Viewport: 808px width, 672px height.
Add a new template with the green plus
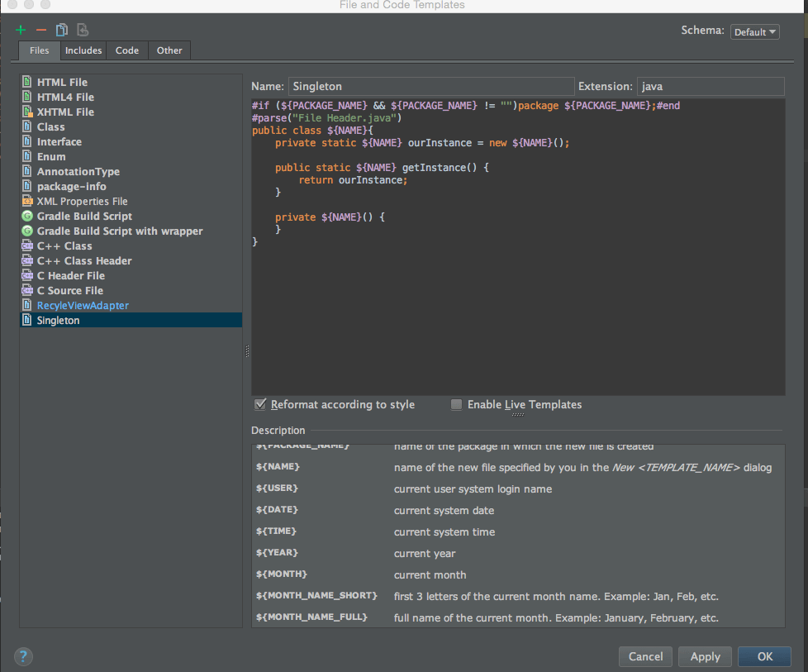click(x=21, y=30)
